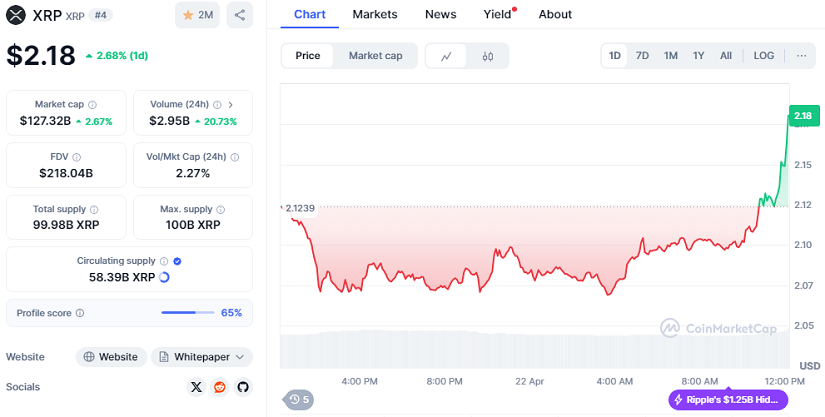Open the X (Twitter) social link
Viewport: 825px width, 417px height.
(x=197, y=387)
